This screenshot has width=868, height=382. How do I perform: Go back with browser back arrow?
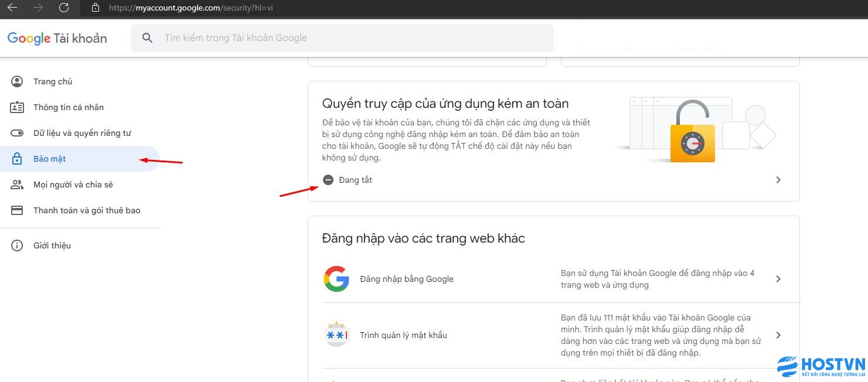point(12,8)
